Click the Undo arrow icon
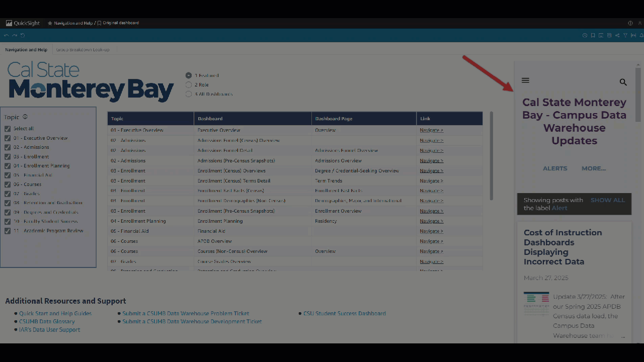This screenshot has height=362, width=644. pos(7,35)
